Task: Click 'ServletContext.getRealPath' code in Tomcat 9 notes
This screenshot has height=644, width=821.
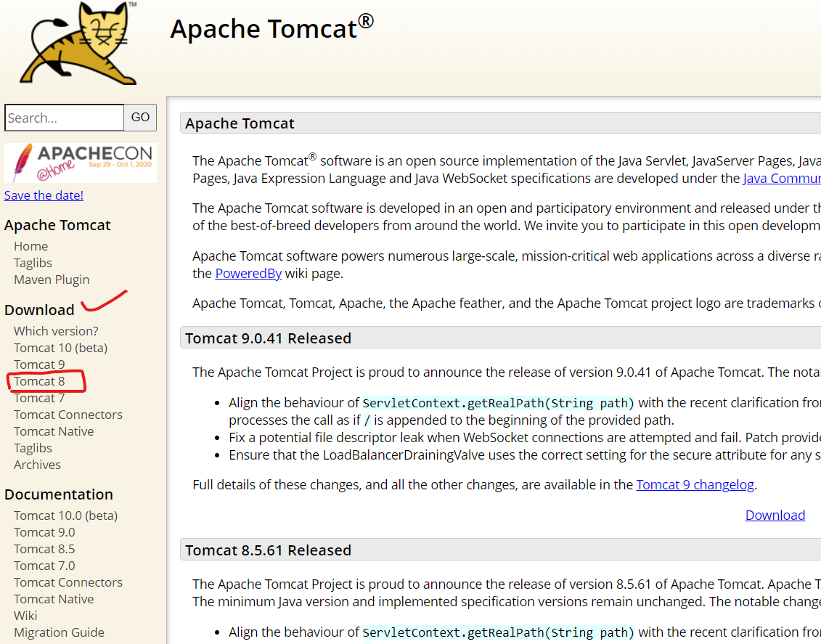Action: (498, 403)
